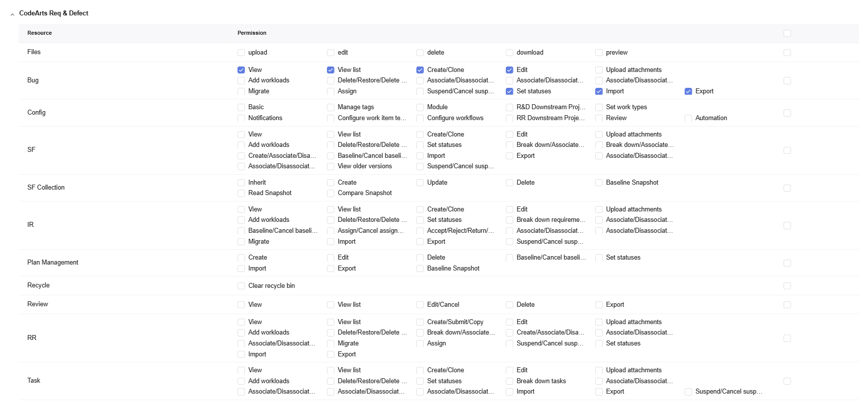
Task: Tick the whole-row checkbox for Bug
Action: 787,80
